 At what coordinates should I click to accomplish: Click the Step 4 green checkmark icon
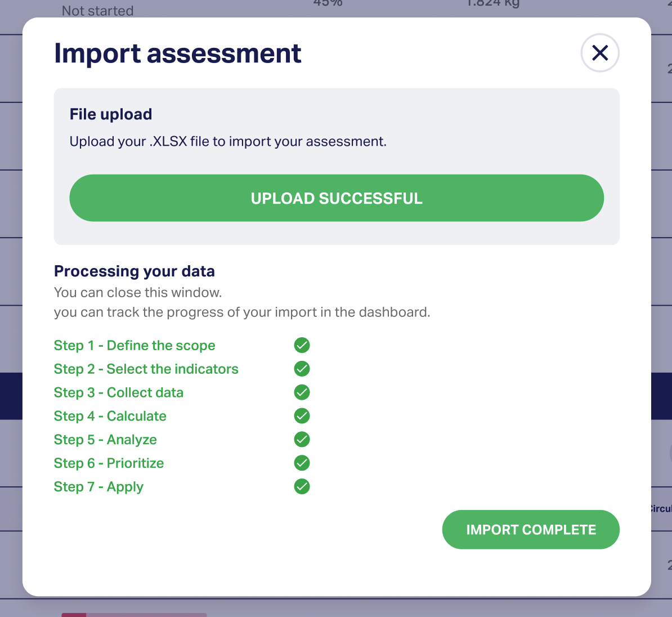click(x=302, y=416)
